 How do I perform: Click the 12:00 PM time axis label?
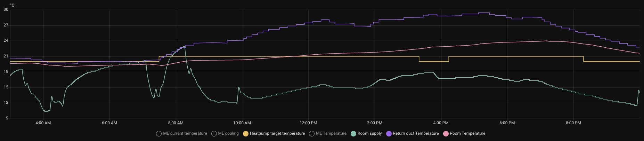click(x=308, y=123)
